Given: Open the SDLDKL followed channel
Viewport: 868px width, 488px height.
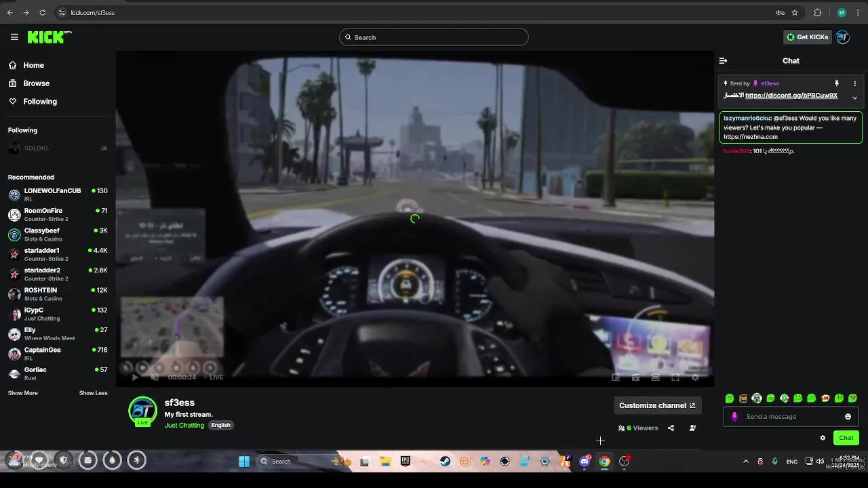Looking at the screenshot, I should 58,148.
